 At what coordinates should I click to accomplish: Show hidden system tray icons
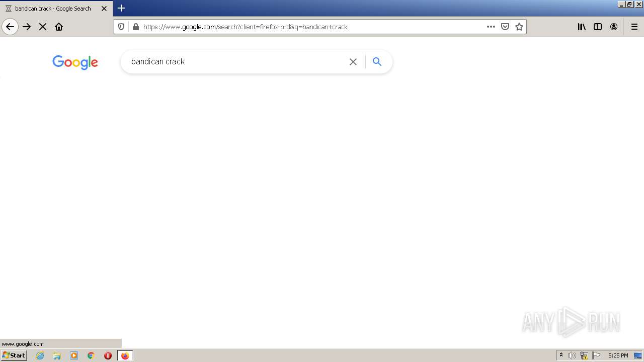click(561, 355)
